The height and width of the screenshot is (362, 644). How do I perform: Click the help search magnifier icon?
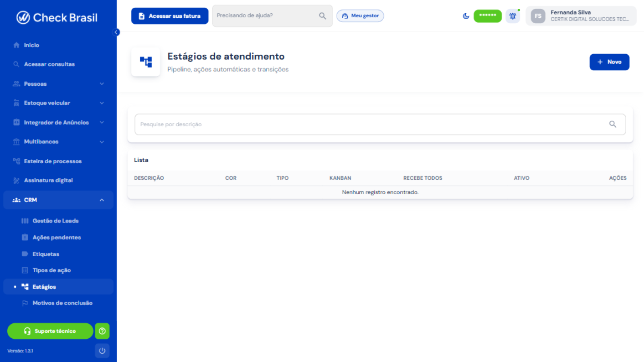(322, 16)
